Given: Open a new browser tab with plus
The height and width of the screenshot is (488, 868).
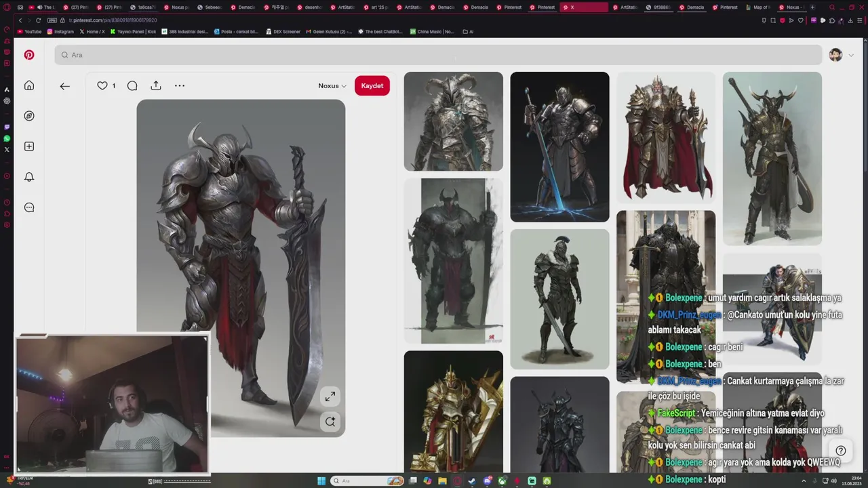Looking at the screenshot, I should [x=812, y=7].
